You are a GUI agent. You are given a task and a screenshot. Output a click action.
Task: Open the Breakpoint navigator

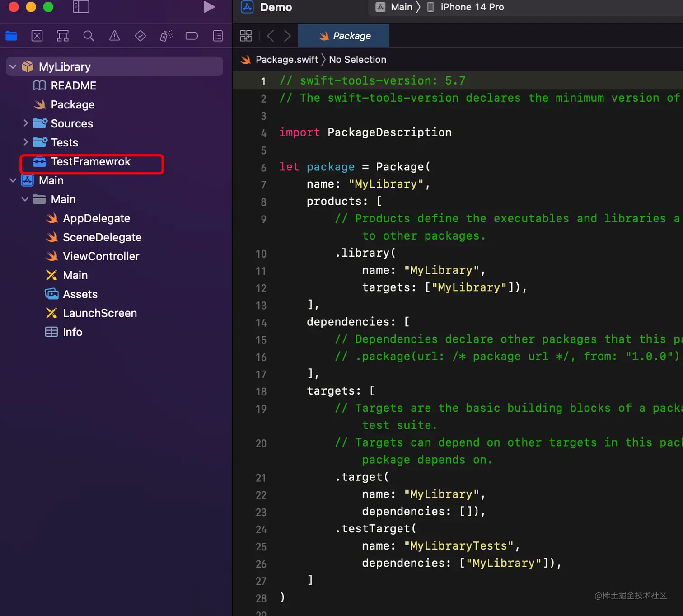point(192,36)
